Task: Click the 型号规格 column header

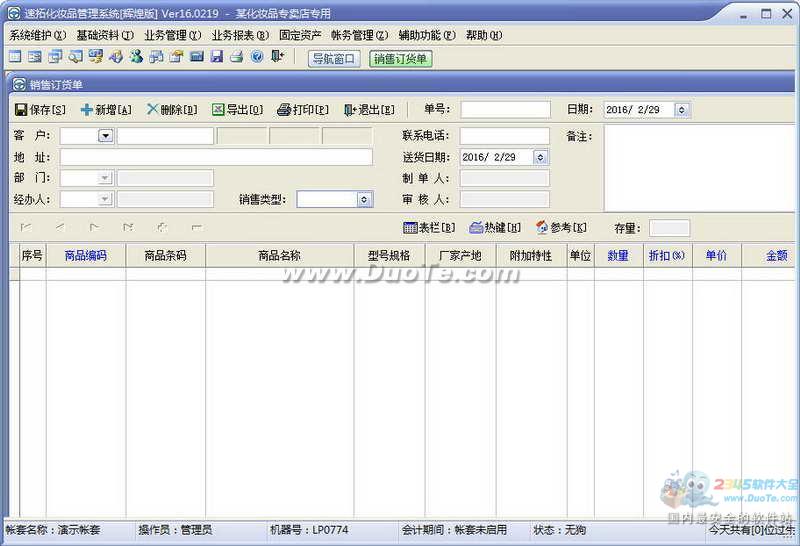Action: (390, 256)
